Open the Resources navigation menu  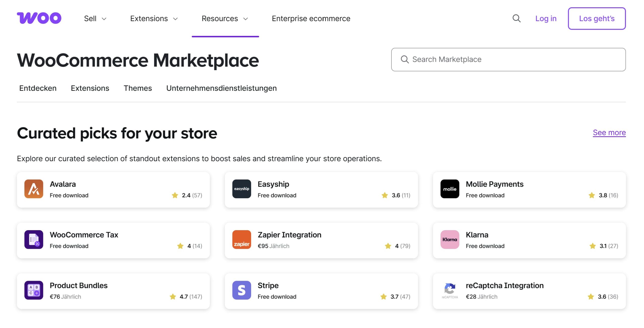[225, 18]
